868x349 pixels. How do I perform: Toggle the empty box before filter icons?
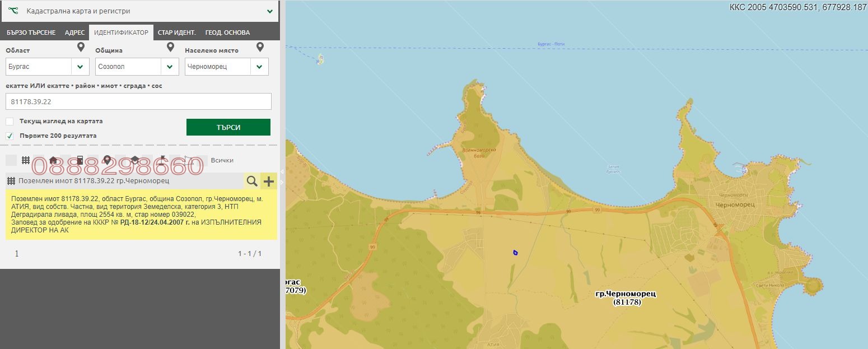point(11,160)
